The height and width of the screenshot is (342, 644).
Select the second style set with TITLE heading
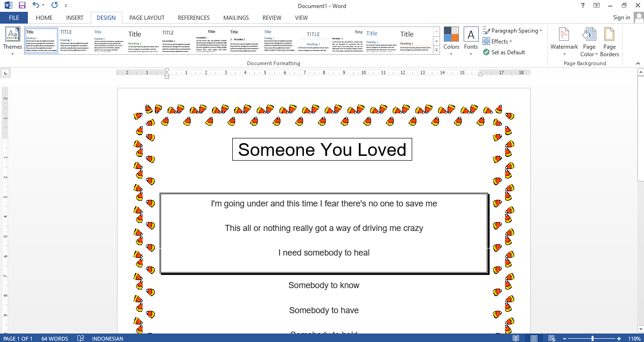point(75,41)
